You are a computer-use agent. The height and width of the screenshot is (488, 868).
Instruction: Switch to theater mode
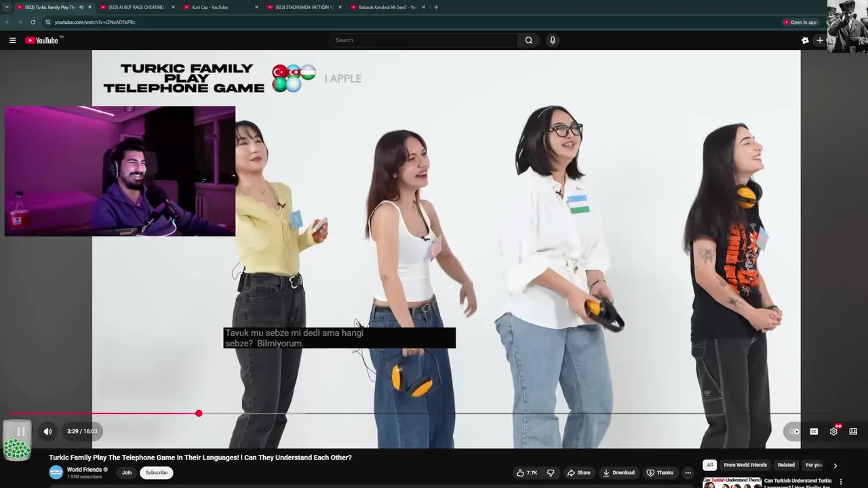coord(853,431)
